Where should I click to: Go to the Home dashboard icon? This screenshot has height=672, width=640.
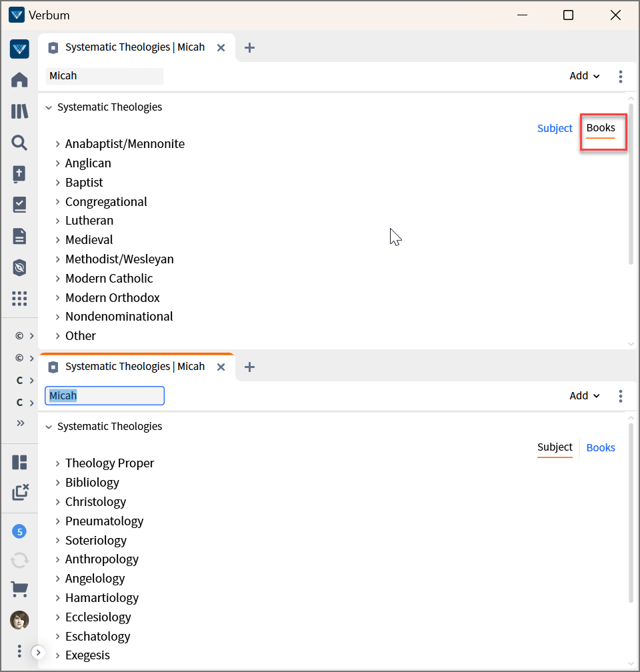(x=19, y=80)
